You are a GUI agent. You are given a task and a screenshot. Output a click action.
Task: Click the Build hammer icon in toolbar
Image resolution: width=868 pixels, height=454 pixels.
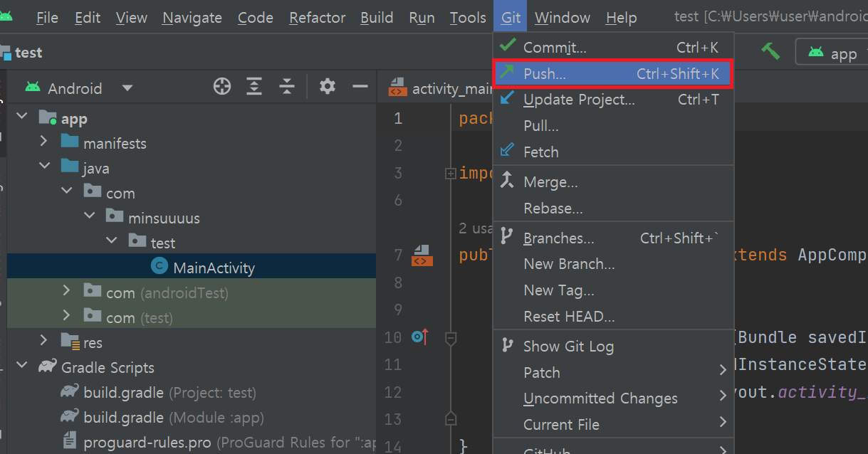(770, 52)
